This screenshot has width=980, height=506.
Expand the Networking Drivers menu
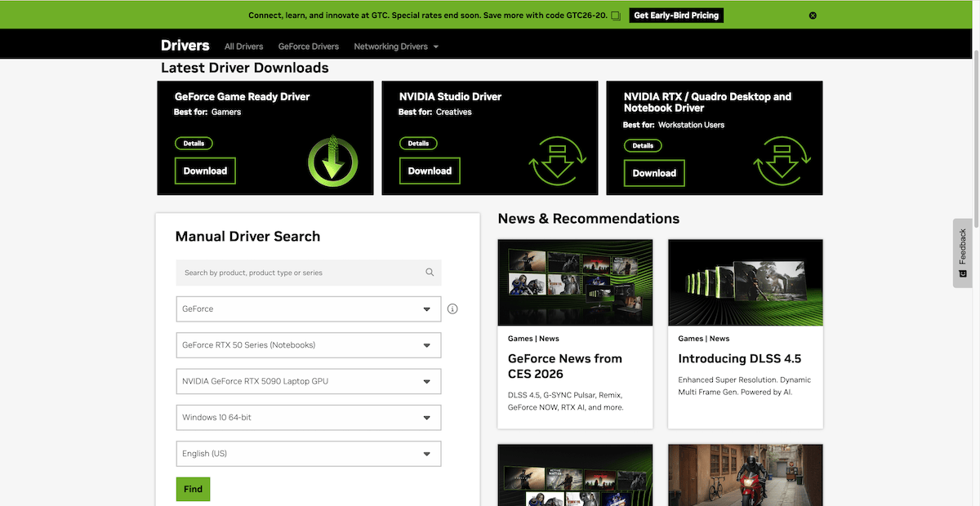click(x=396, y=47)
